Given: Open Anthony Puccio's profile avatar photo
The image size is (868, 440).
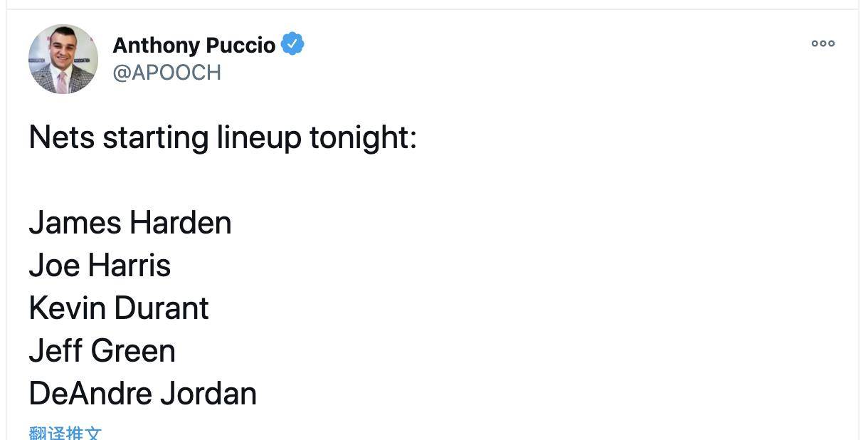Looking at the screenshot, I should point(63,59).
